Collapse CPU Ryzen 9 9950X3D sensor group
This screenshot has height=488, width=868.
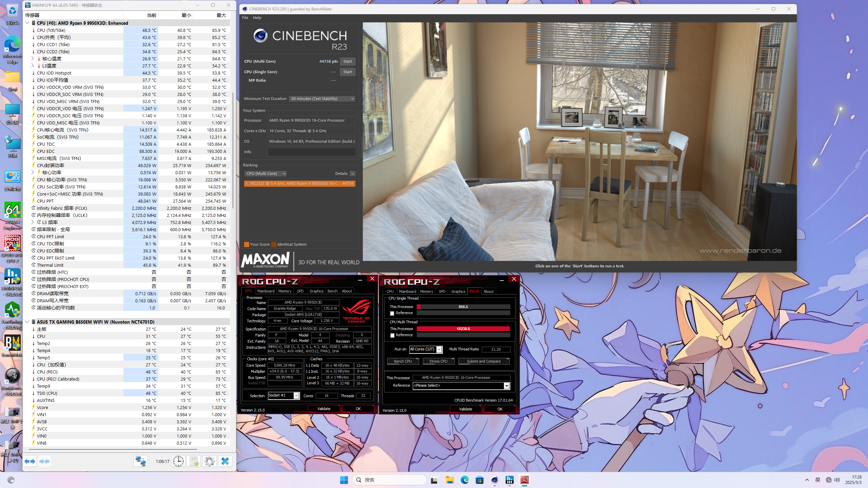pos(27,23)
